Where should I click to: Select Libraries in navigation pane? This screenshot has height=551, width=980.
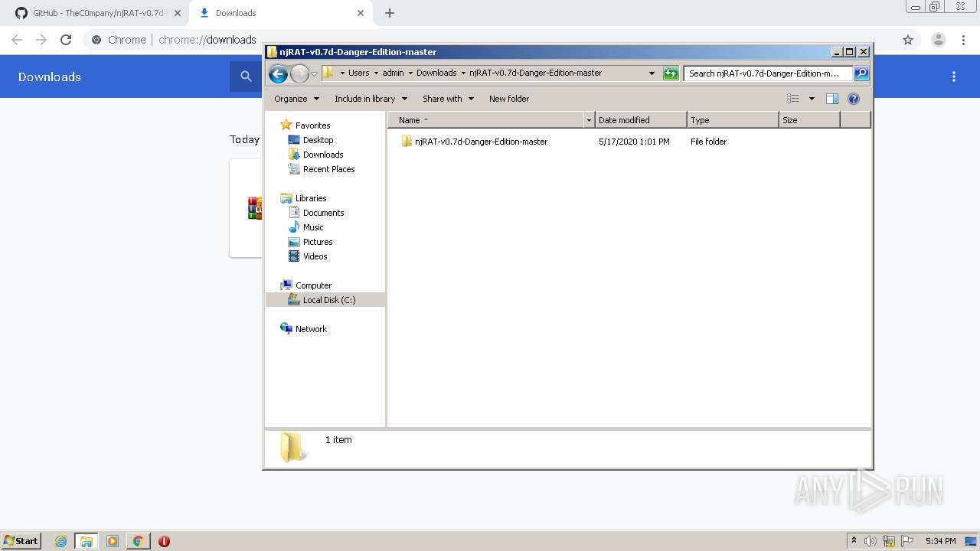[x=311, y=198]
